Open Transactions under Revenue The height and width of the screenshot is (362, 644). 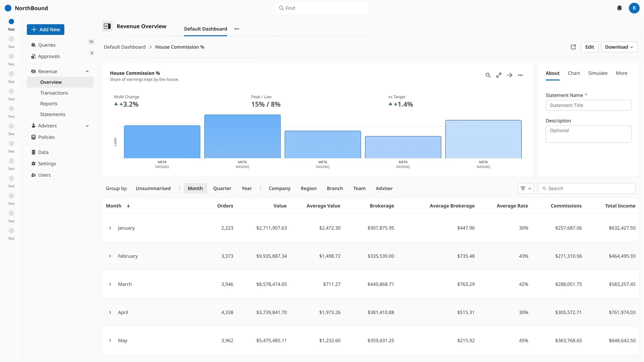pos(54,93)
